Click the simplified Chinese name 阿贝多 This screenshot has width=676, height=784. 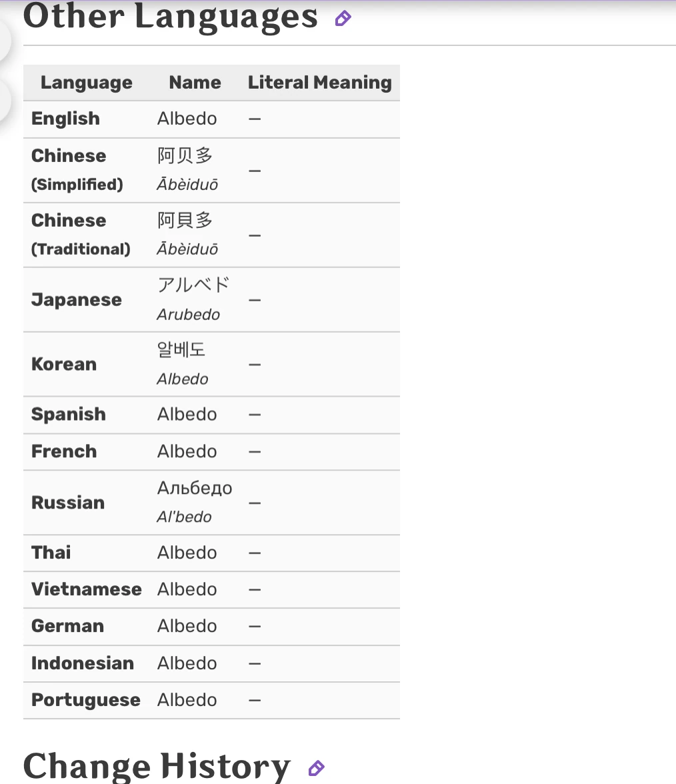(185, 155)
